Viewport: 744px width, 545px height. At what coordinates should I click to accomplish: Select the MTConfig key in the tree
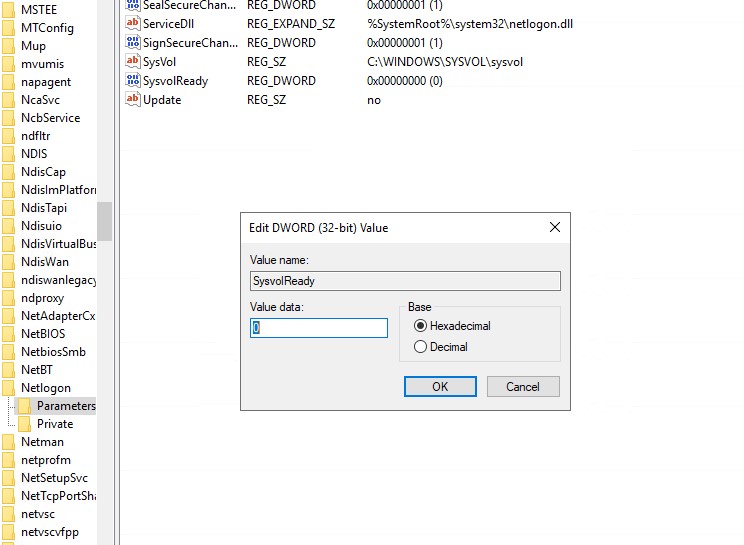pyautogui.click(x=47, y=28)
